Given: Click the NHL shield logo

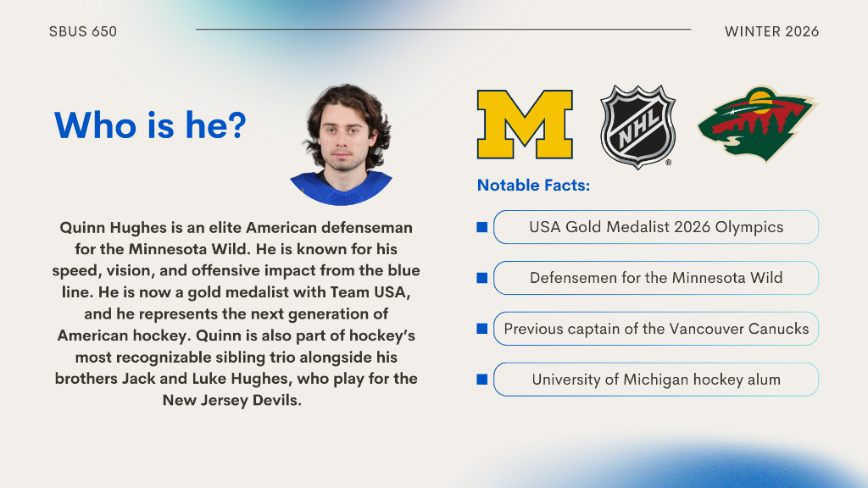Looking at the screenshot, I should [x=637, y=127].
